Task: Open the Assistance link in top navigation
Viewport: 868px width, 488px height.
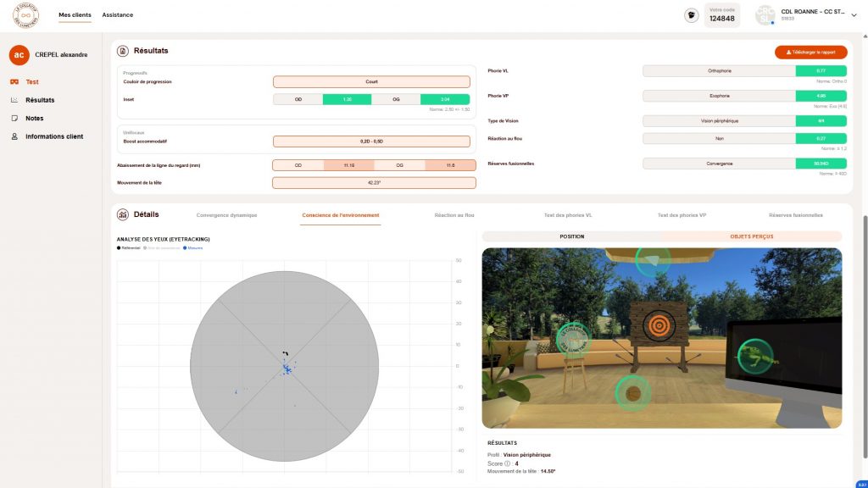Action: (x=117, y=14)
